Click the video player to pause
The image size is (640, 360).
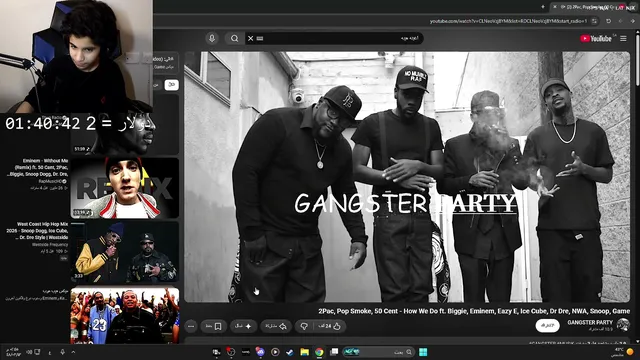click(407, 177)
